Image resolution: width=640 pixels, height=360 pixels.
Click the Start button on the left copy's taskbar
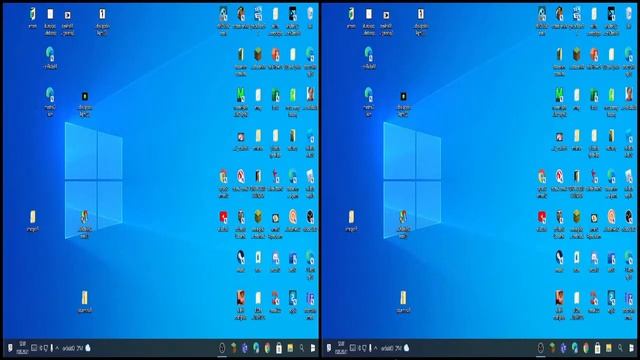(313, 348)
